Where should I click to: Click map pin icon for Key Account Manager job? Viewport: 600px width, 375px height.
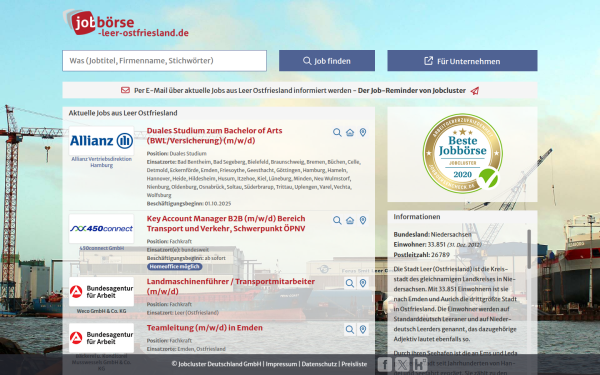point(363,220)
